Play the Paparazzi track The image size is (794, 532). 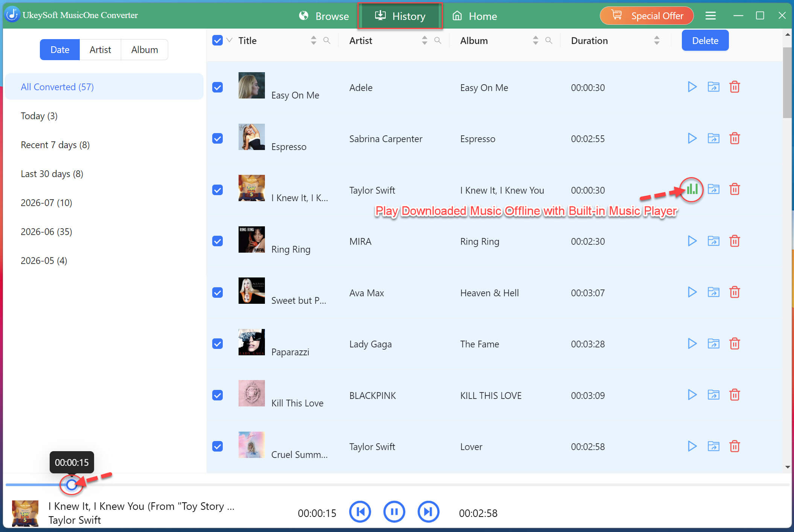692,344
